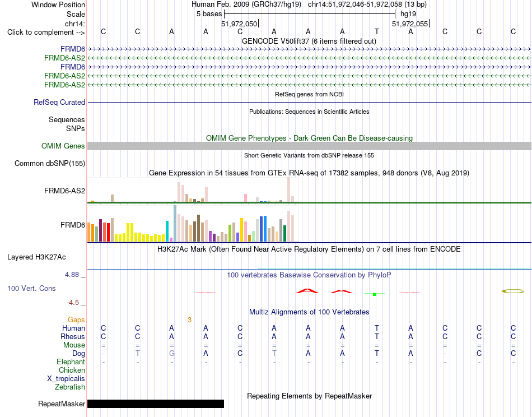532x417 pixels.
Task: Click the yellow C logo in PhyloP conservation track
Action: pyautogui.click(x=513, y=291)
